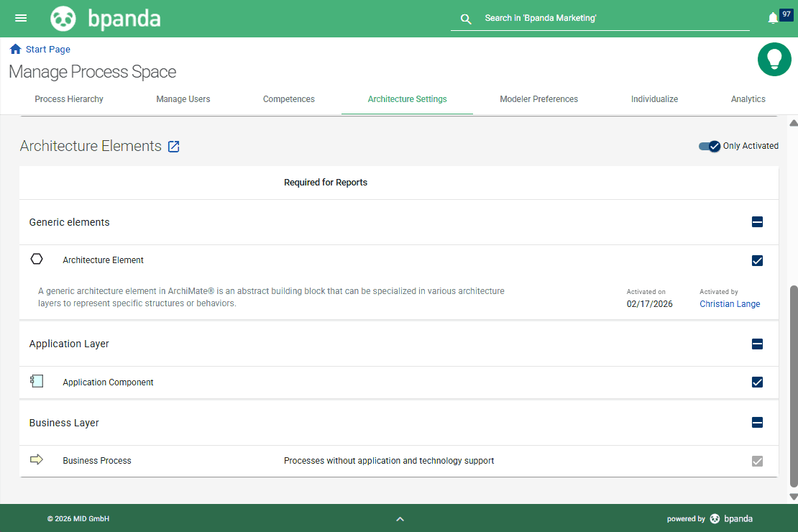Open the Modeler Preferences tab
The height and width of the screenshot is (532, 798).
(538, 98)
